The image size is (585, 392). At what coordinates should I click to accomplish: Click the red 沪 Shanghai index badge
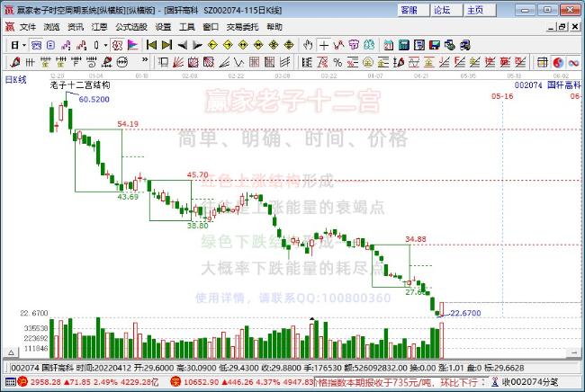pos(22,382)
